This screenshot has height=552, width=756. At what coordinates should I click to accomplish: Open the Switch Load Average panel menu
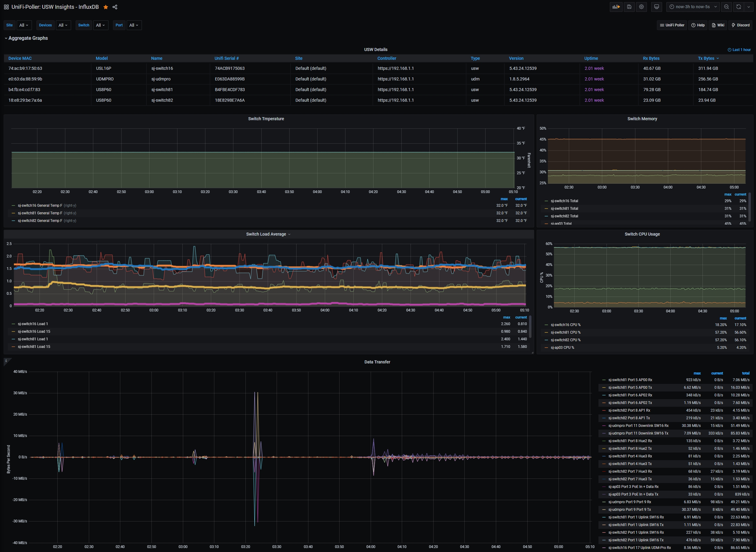point(268,234)
